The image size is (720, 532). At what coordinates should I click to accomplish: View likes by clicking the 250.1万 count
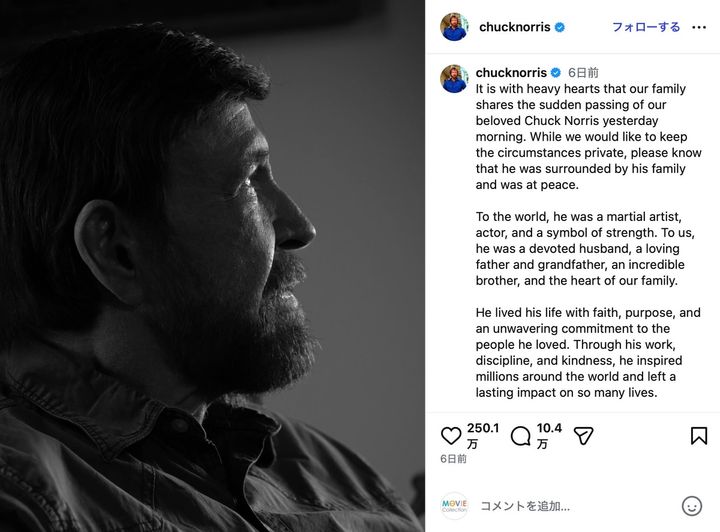pos(483,435)
